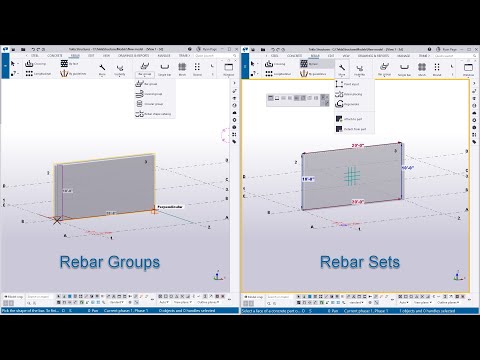Viewport: 480px width, 360px height.
Task: Open View plane dropdown in left toolbar
Action: 182,302
